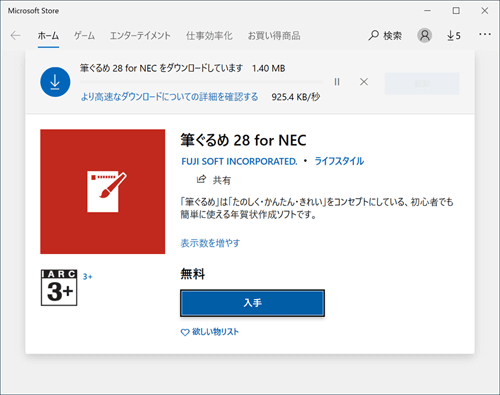This screenshot has height=395, width=500.
Task: Click the 筆ぐるめ 28 for NEC title
Action: point(243,140)
